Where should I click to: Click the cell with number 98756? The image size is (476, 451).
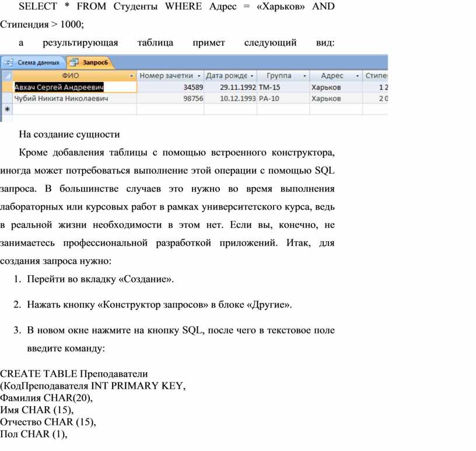click(170, 98)
